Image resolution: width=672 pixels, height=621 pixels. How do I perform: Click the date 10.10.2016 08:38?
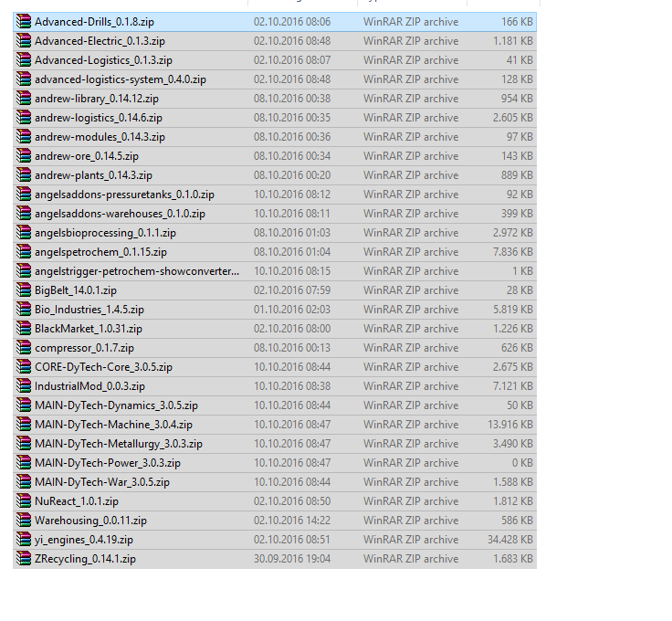292,386
